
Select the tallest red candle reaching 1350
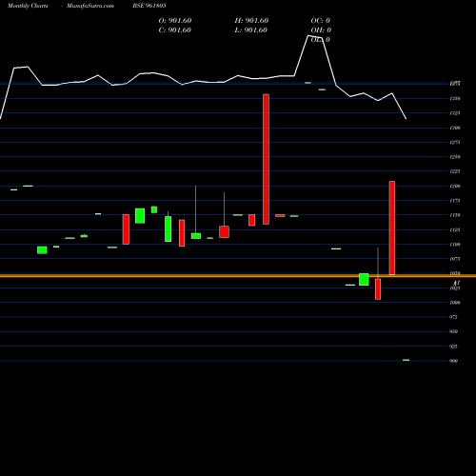click(266, 159)
